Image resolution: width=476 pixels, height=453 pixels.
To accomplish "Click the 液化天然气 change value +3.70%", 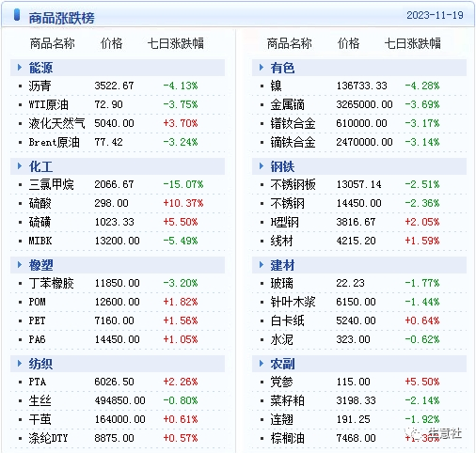I will click(181, 123).
